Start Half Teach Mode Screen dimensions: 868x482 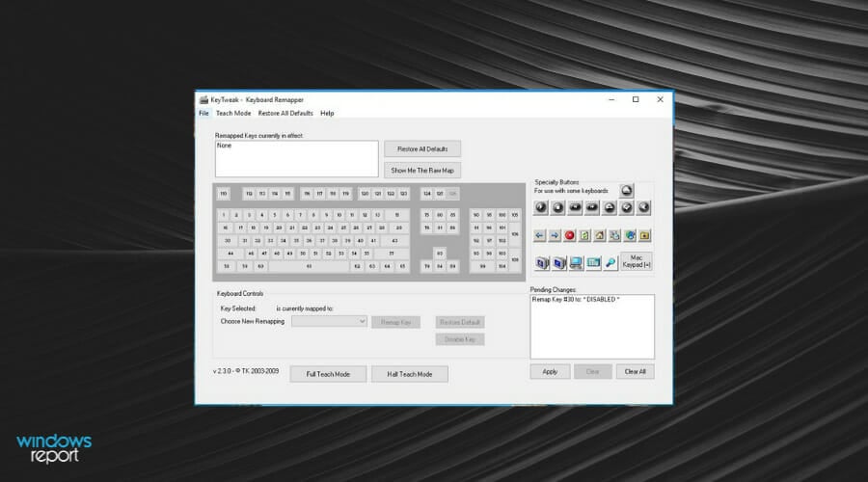(410, 374)
